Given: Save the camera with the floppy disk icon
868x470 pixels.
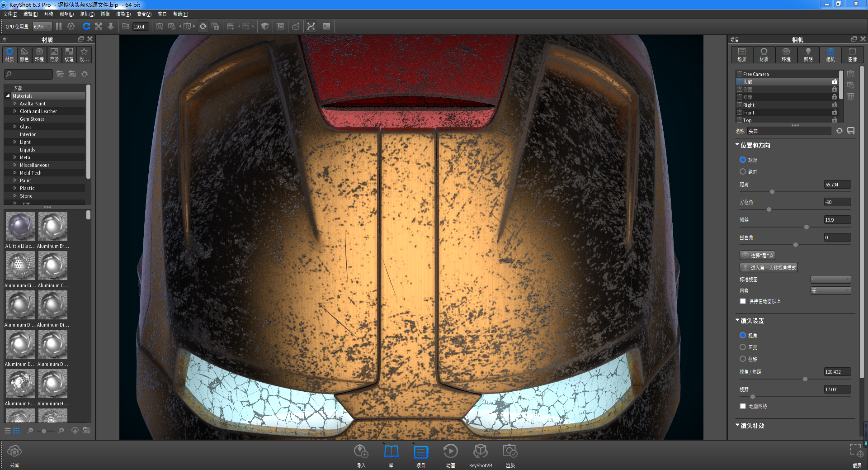Looking at the screenshot, I should [x=851, y=131].
